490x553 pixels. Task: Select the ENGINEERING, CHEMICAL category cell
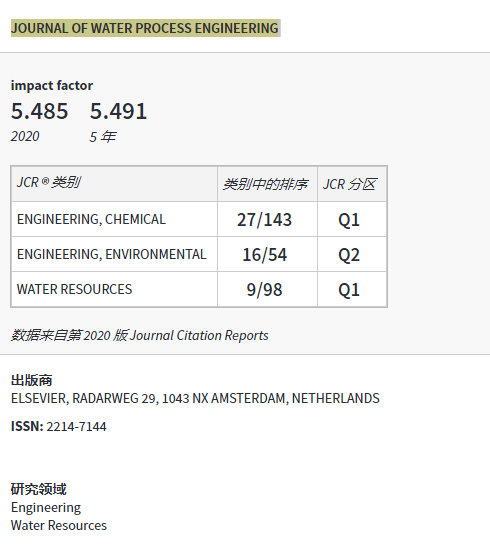click(114, 219)
